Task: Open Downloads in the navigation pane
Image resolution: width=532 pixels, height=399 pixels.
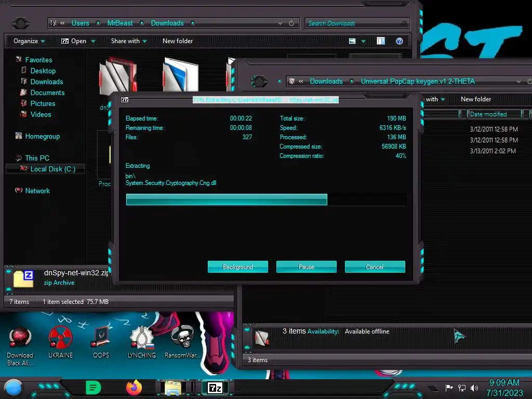Action: point(46,82)
